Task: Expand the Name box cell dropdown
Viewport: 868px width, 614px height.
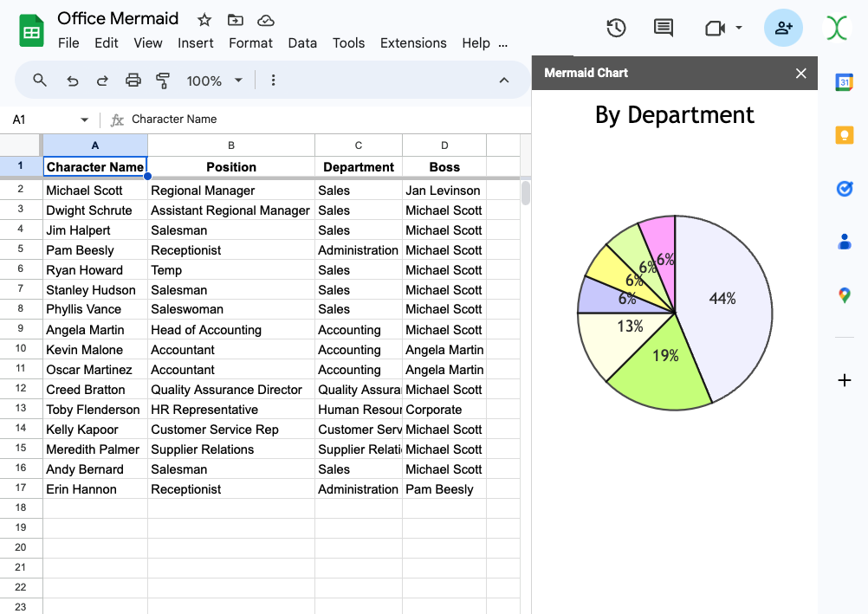Action: [x=84, y=120]
